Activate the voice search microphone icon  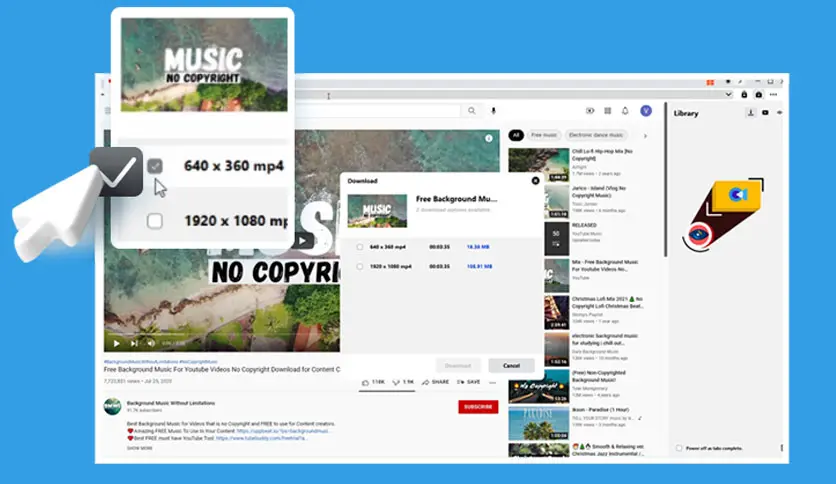point(493,111)
